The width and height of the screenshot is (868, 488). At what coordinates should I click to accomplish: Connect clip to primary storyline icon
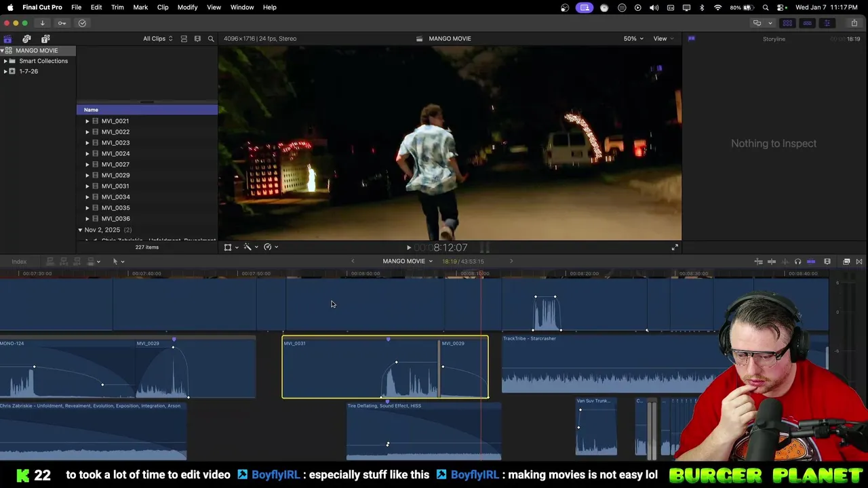pos(50,262)
